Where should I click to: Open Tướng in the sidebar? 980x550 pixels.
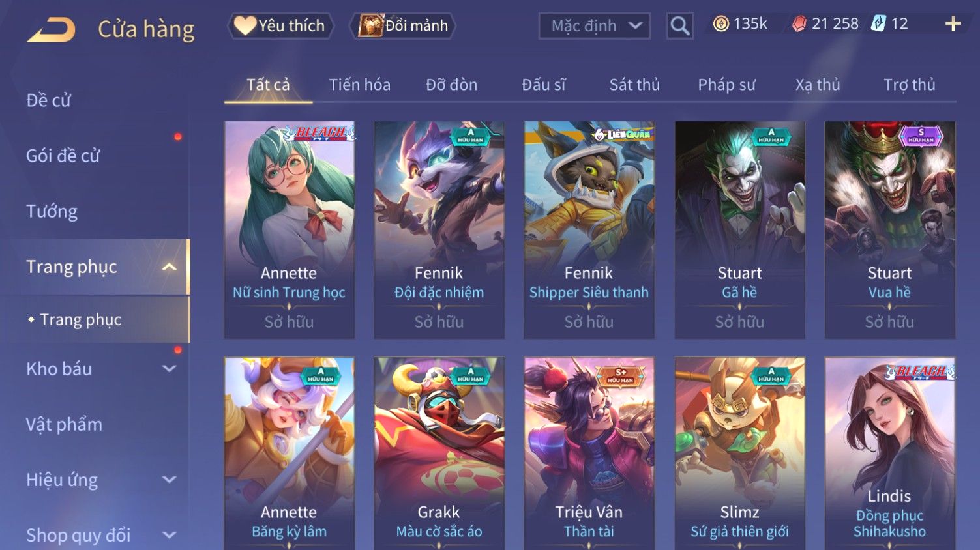click(52, 212)
